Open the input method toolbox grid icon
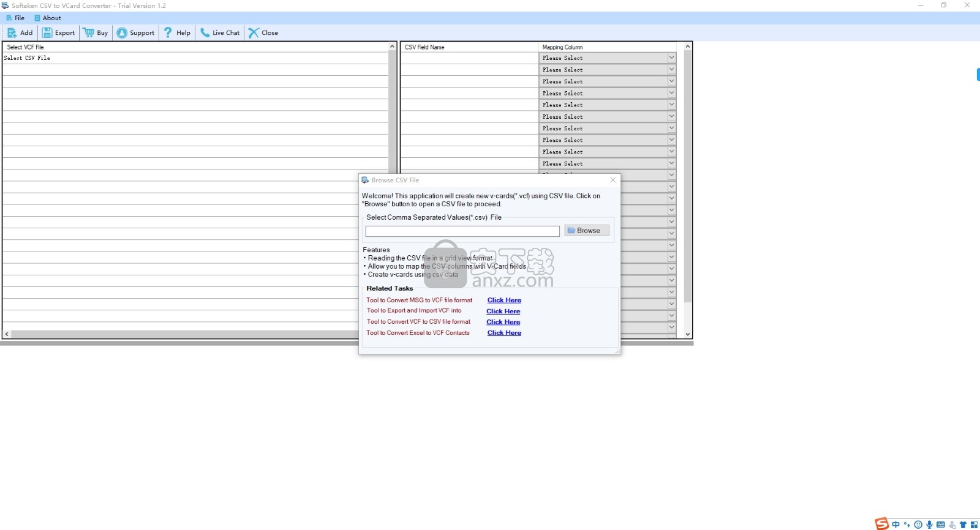The height and width of the screenshot is (530, 980). pos(974,524)
